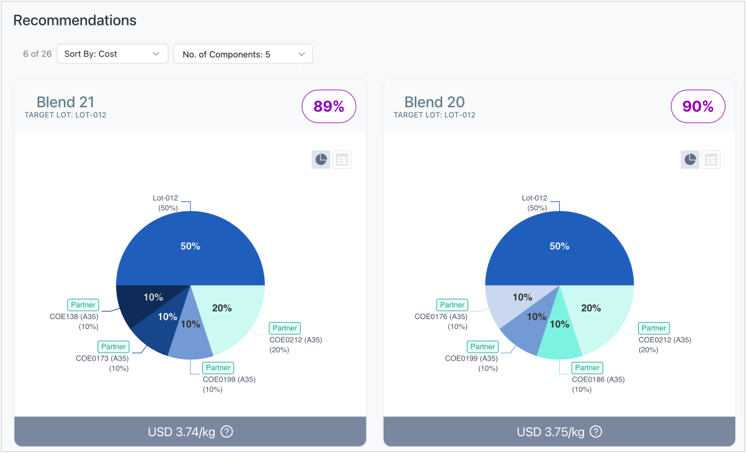Click the Blend 20 card title
746x453 pixels.
click(x=433, y=102)
